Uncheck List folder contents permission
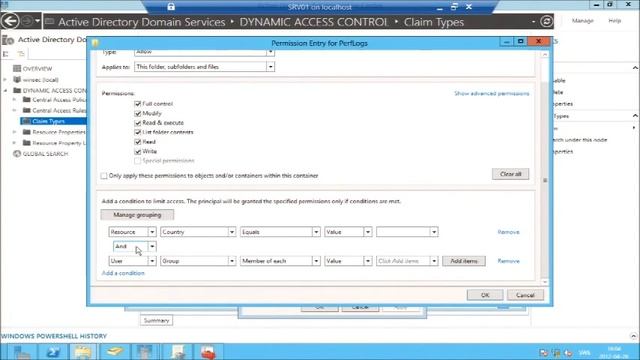Image resolution: width=640 pixels, height=360 pixels. [138, 132]
